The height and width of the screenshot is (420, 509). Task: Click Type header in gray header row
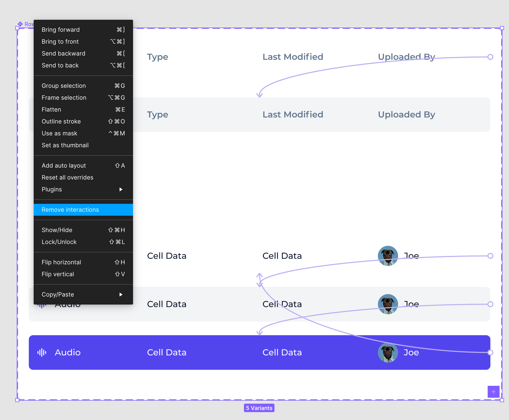158,115
